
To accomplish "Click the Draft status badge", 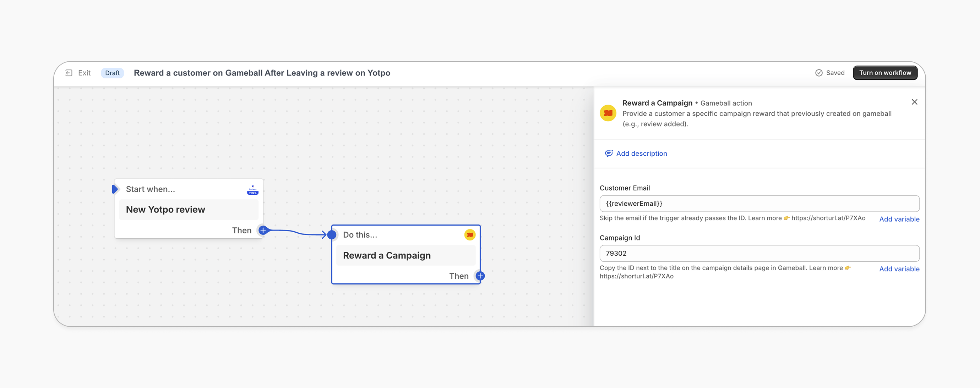I will [x=112, y=73].
